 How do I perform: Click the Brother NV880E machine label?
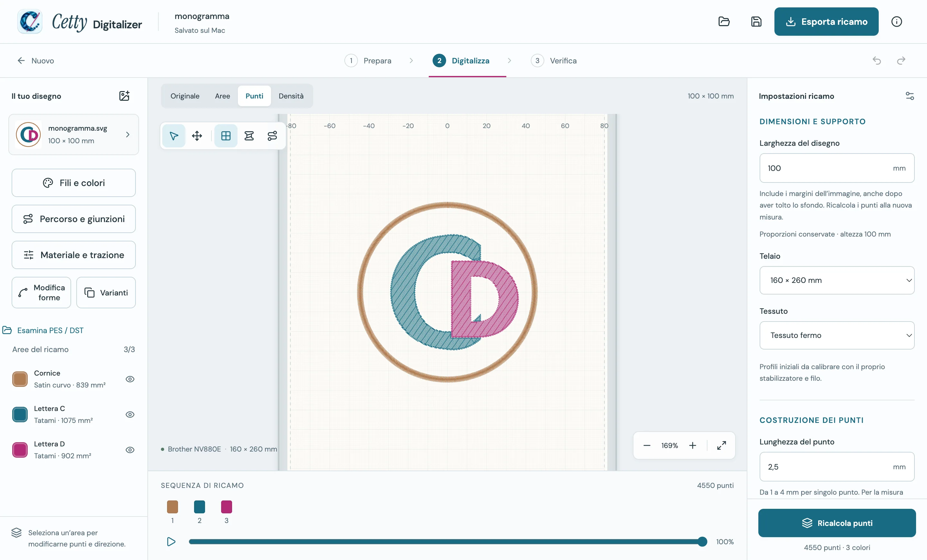point(194,449)
